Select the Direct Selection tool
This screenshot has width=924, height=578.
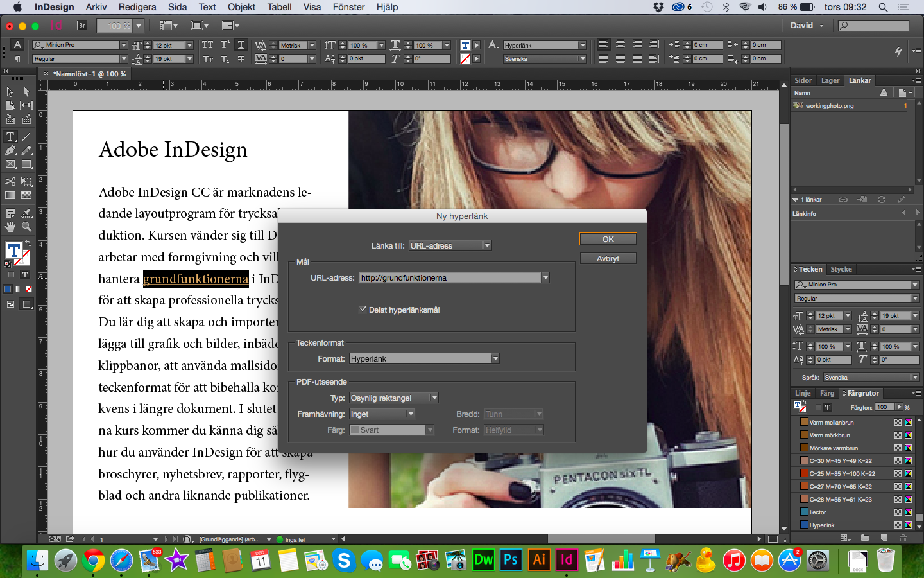coord(26,92)
